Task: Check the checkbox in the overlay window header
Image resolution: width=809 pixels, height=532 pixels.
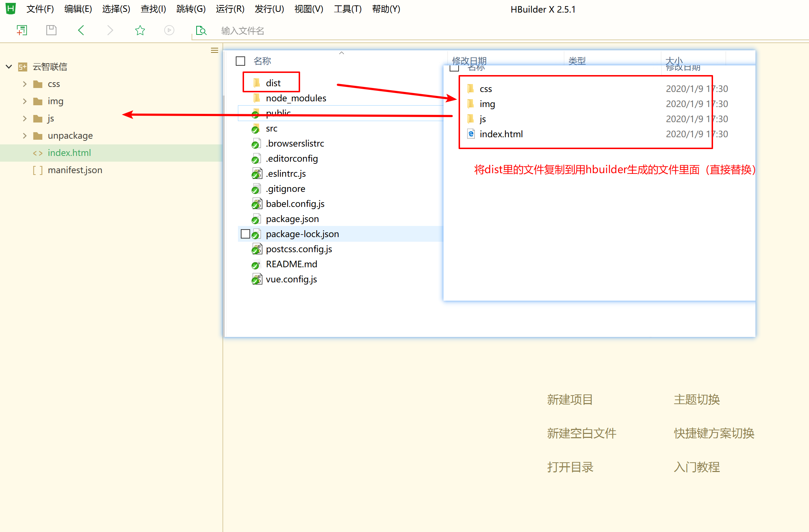Action: [x=454, y=68]
